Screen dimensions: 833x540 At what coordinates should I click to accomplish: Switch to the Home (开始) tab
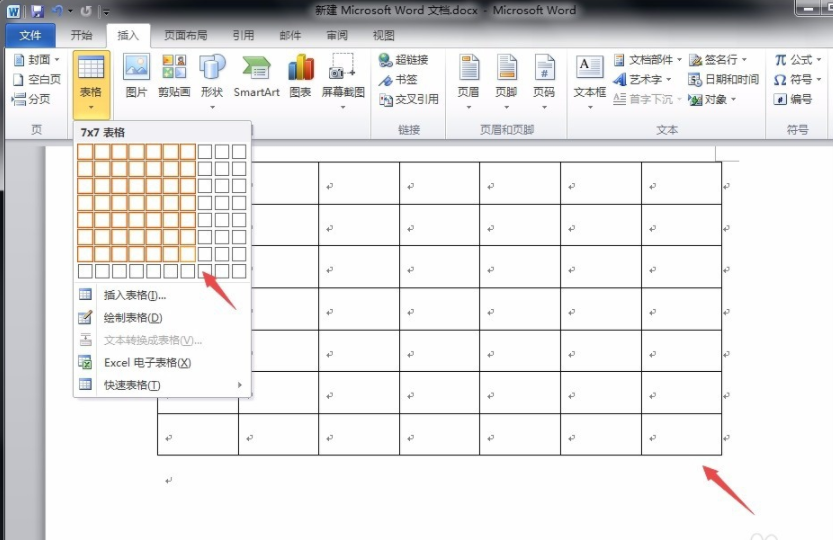pos(81,36)
